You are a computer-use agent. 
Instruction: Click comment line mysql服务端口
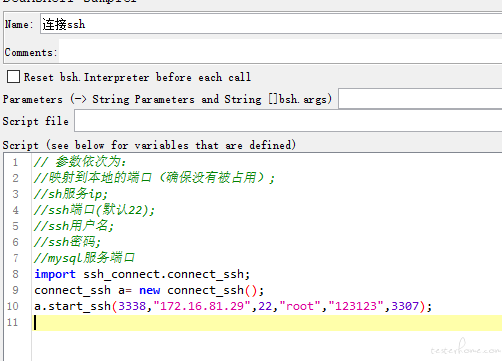coord(85,258)
